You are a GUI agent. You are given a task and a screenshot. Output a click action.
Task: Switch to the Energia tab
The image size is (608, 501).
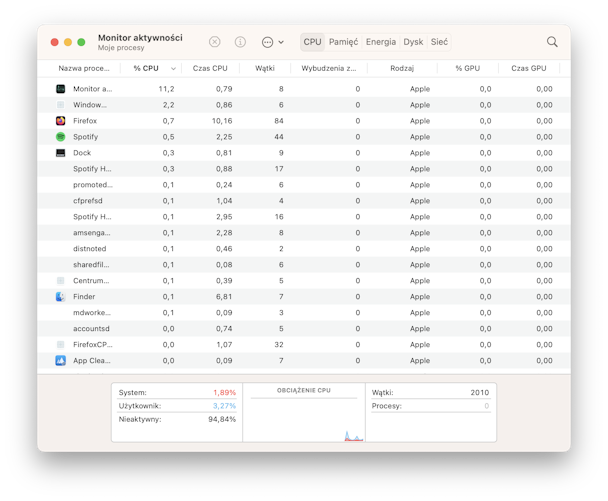pos(381,42)
